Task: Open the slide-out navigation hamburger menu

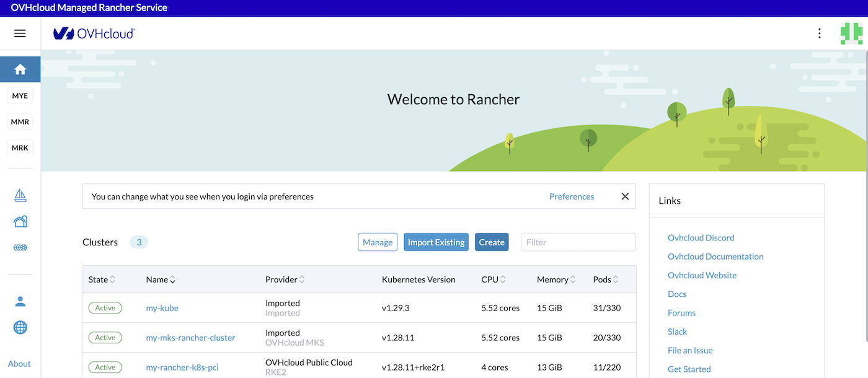Action: [20, 33]
